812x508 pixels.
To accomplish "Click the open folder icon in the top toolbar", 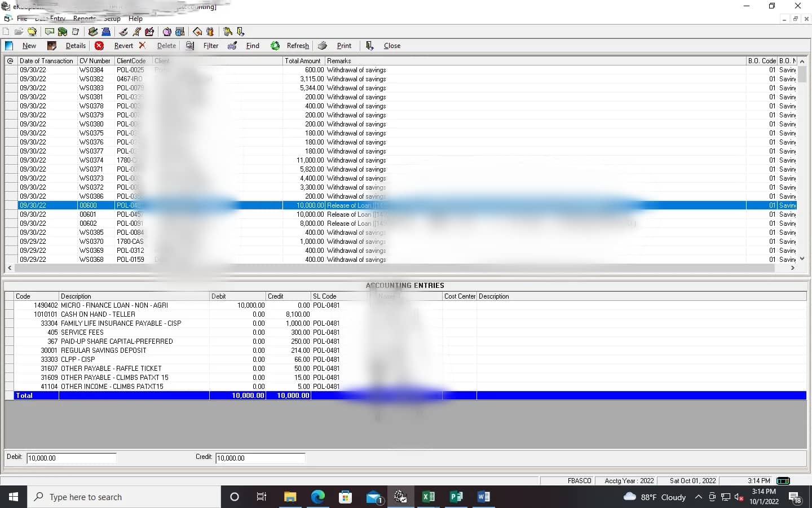I will coord(19,32).
